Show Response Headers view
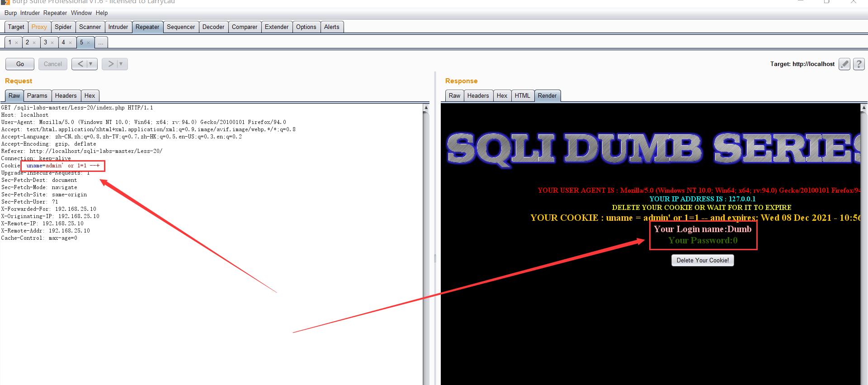 (x=478, y=96)
